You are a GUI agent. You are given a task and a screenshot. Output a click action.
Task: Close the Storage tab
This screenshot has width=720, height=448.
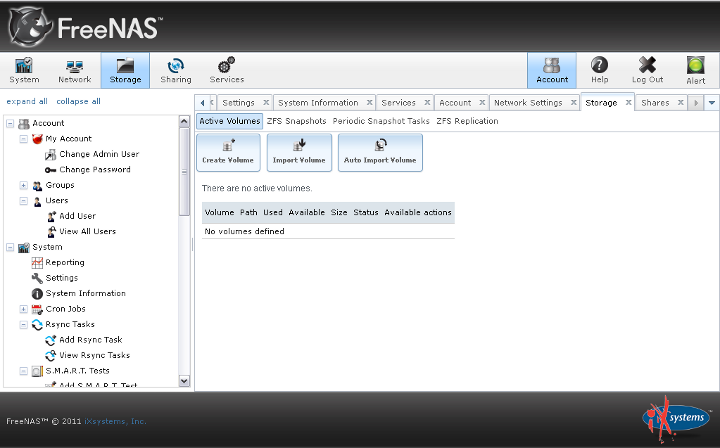[x=629, y=102]
